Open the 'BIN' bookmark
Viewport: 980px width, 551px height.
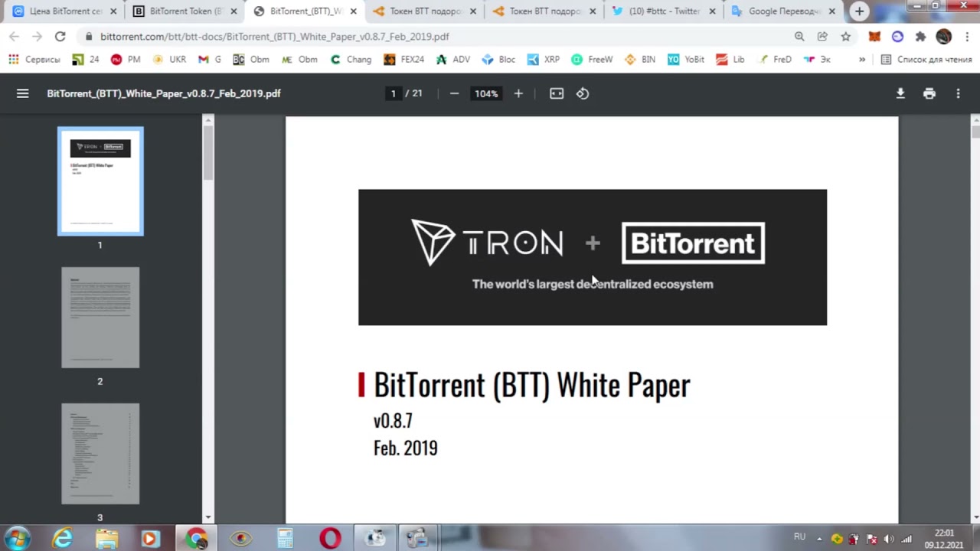click(x=640, y=59)
